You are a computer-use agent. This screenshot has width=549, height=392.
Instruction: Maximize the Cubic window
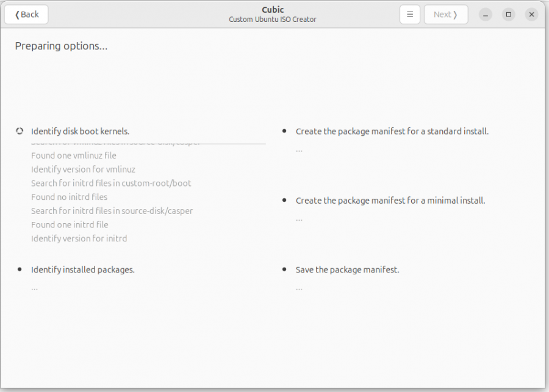click(x=508, y=15)
